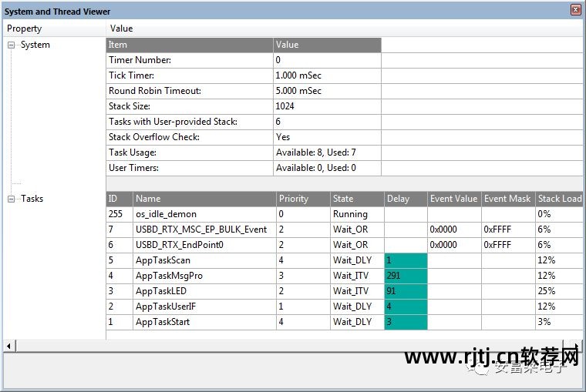Select the AppTaskLED task name
The width and height of the screenshot is (586, 392).
point(161,291)
